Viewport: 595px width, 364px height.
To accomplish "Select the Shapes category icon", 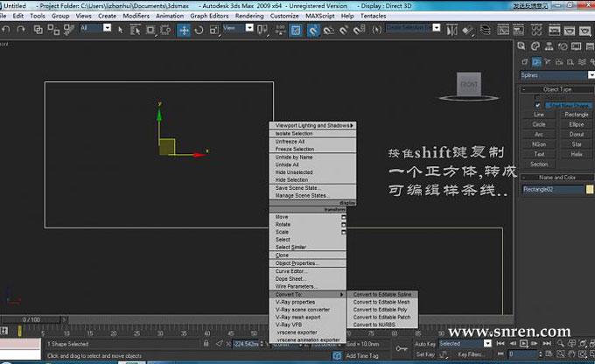I will tap(536, 61).
